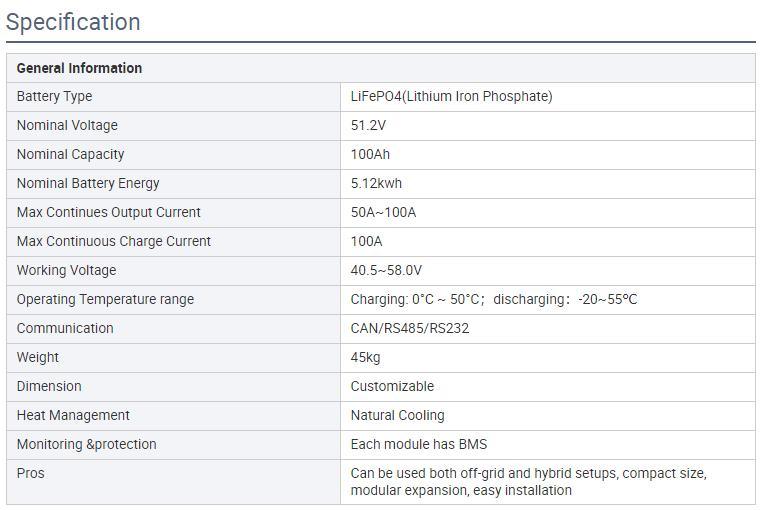The height and width of the screenshot is (510, 762).
Task: Click the 40.5~58.0V working voltage value
Action: click(386, 271)
